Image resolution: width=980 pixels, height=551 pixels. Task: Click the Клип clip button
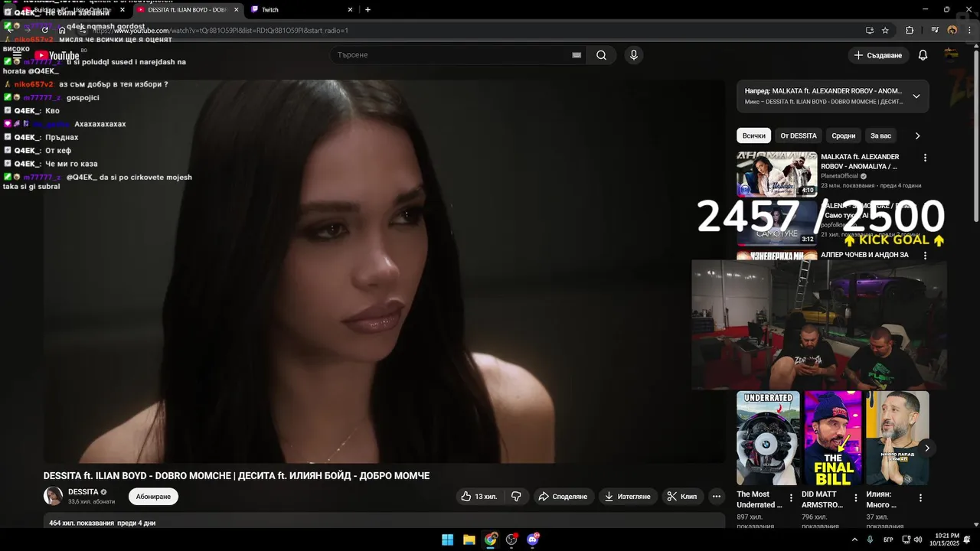681,497
